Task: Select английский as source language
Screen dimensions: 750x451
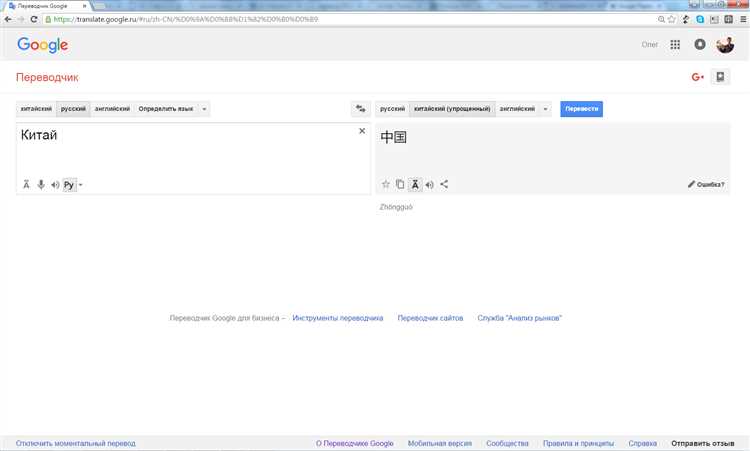Action: pos(112,109)
